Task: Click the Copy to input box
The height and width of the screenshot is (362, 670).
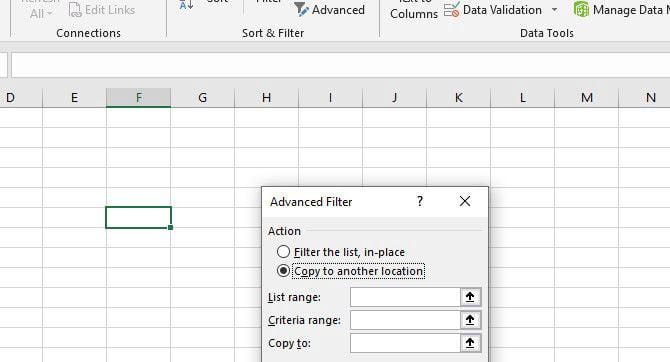Action: click(405, 343)
